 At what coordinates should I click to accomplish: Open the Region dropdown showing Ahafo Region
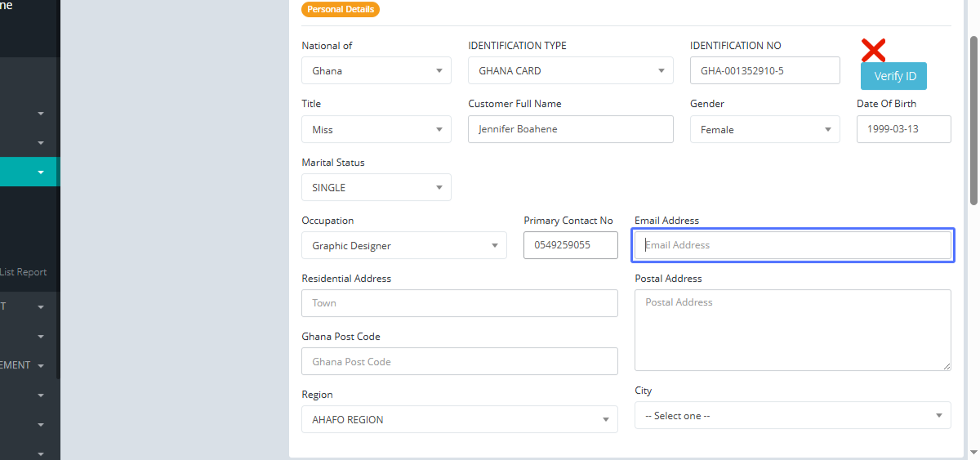click(459, 419)
